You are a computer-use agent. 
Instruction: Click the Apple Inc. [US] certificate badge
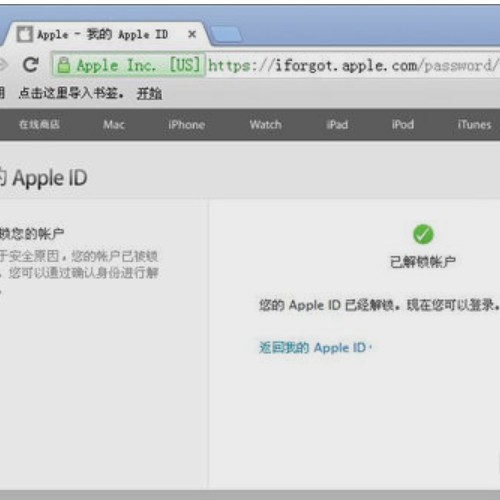129,65
